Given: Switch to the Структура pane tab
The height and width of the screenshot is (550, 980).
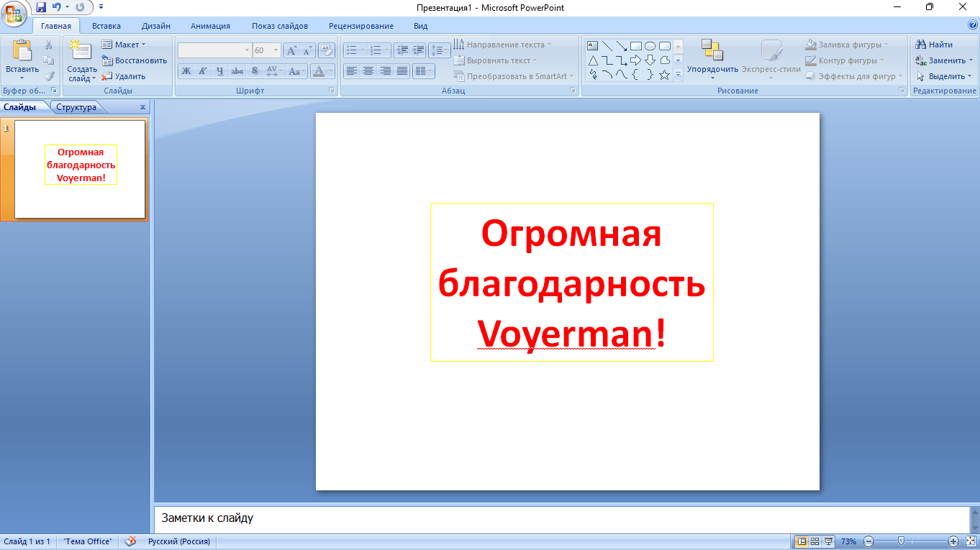Looking at the screenshot, I should pos(76,107).
